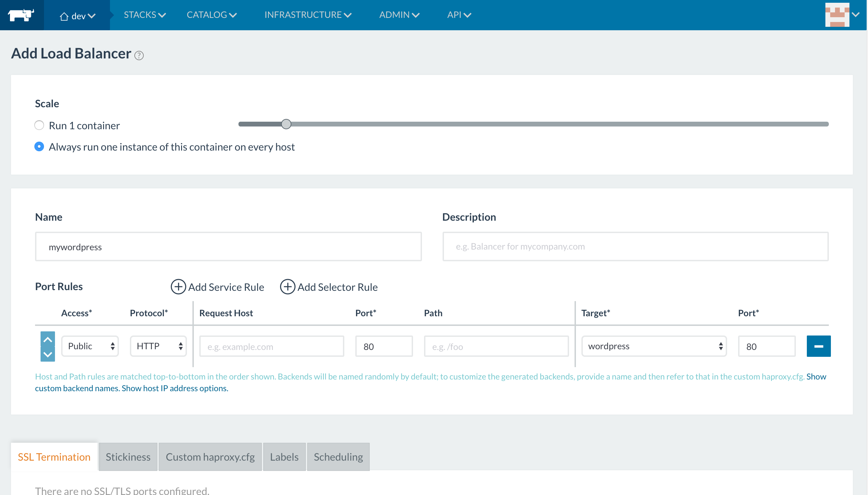Open the wordpress target dropdown
The height and width of the screenshot is (495, 868).
tap(654, 346)
